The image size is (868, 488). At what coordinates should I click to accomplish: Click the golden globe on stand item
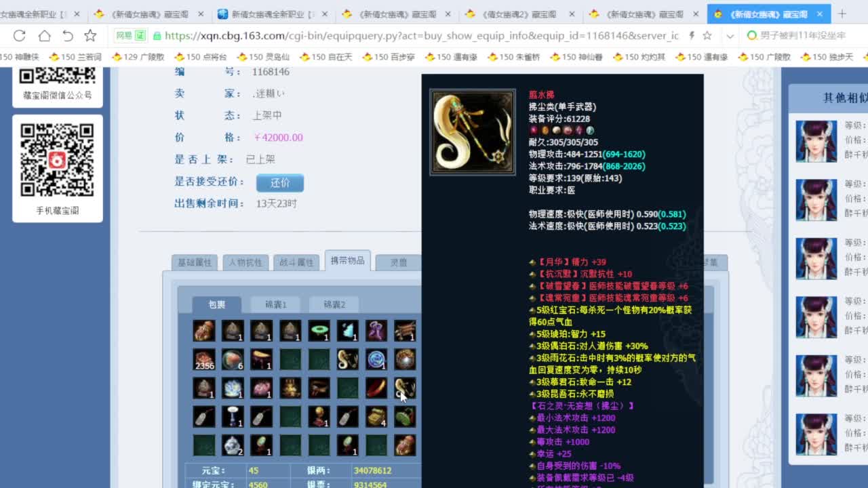[319, 416]
